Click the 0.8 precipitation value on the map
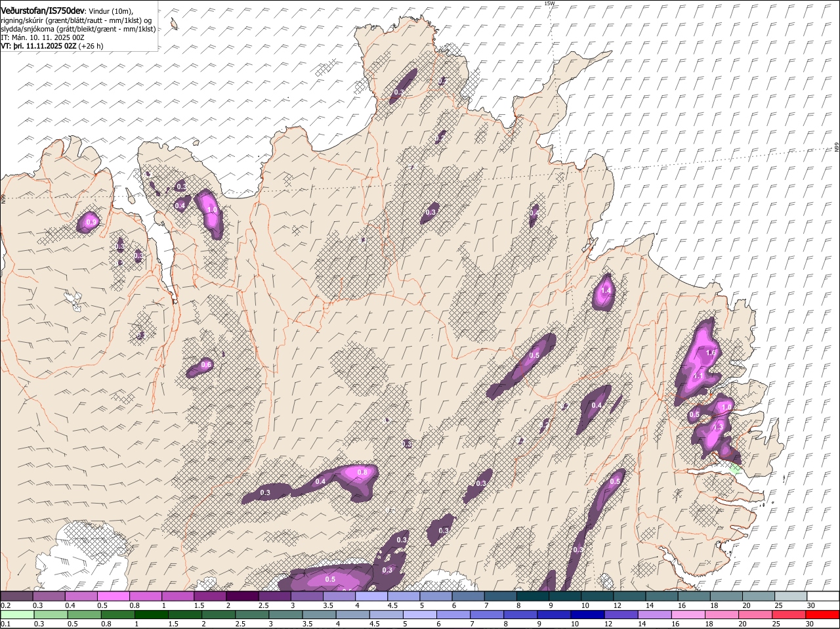The width and height of the screenshot is (840, 629). (x=362, y=472)
